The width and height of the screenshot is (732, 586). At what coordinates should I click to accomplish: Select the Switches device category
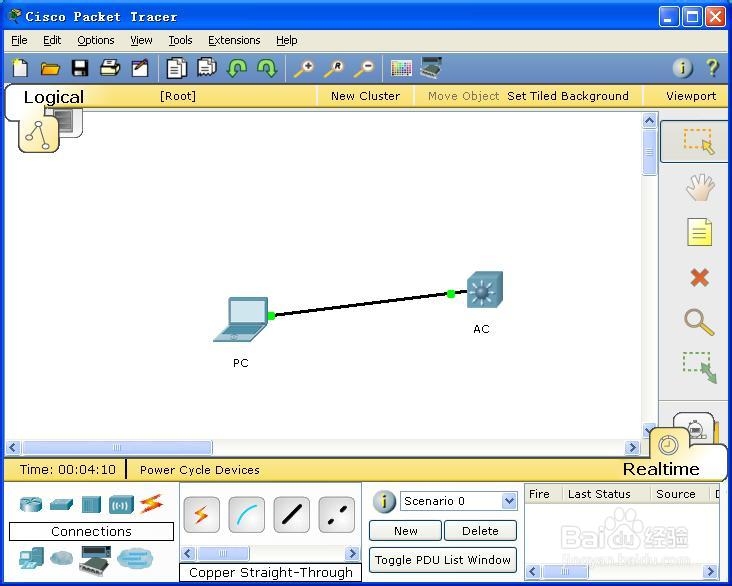[x=61, y=504]
